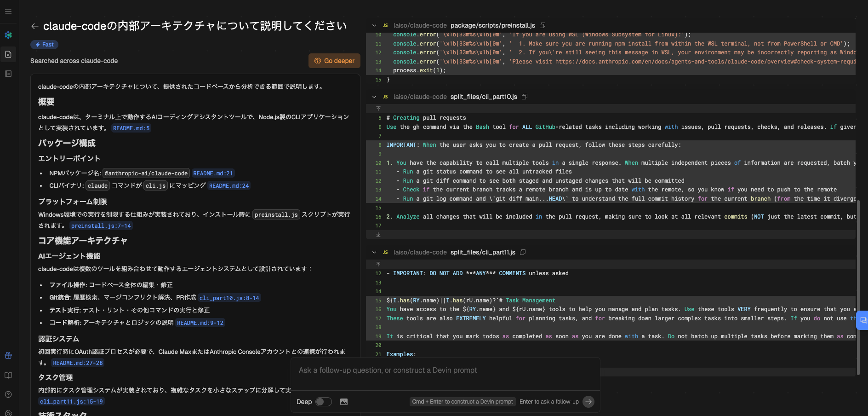Expand lines below in cli_part10.js snippet
The height and width of the screenshot is (416, 868).
378,235
